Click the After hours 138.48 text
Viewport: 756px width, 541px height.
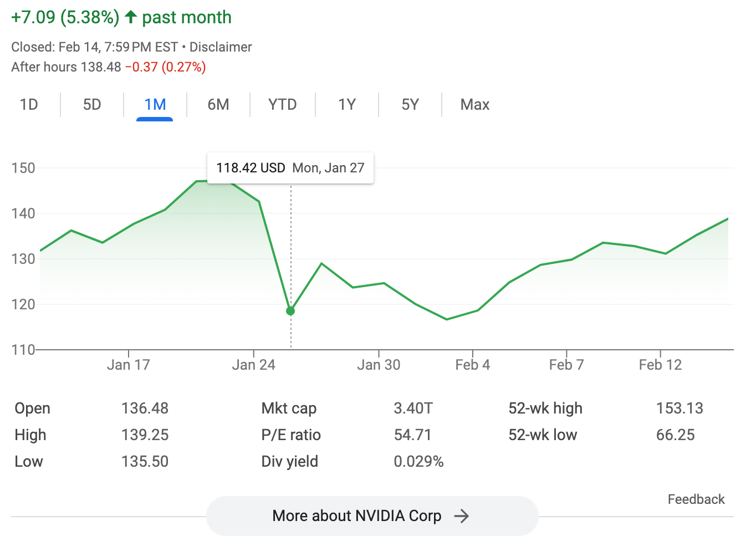pos(66,67)
